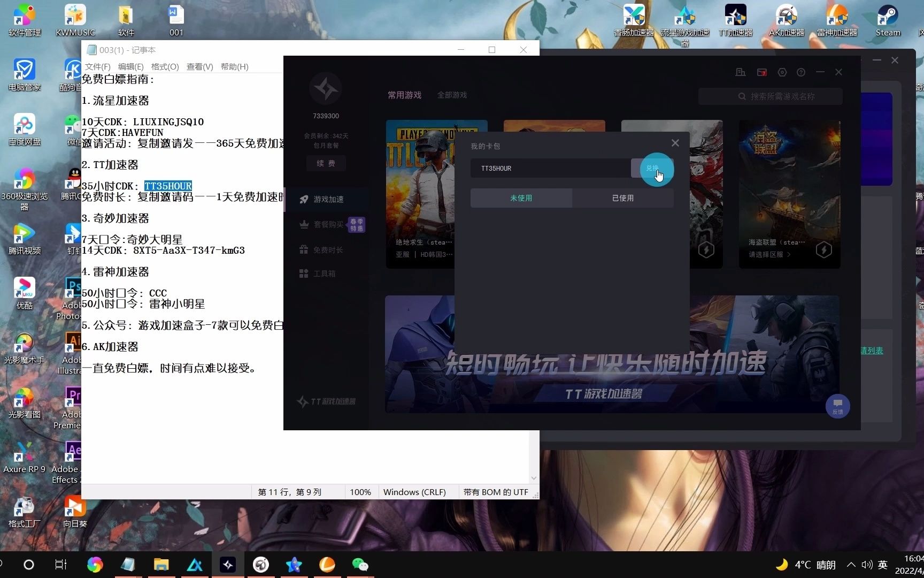Click the 绝地求生 game card
Screen dimensions: 924x578
point(420,194)
